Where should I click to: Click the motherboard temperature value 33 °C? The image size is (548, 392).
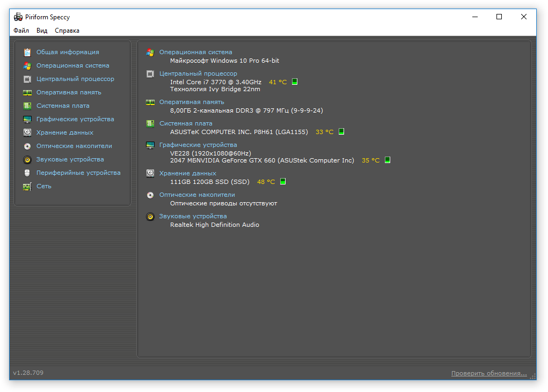(x=325, y=132)
